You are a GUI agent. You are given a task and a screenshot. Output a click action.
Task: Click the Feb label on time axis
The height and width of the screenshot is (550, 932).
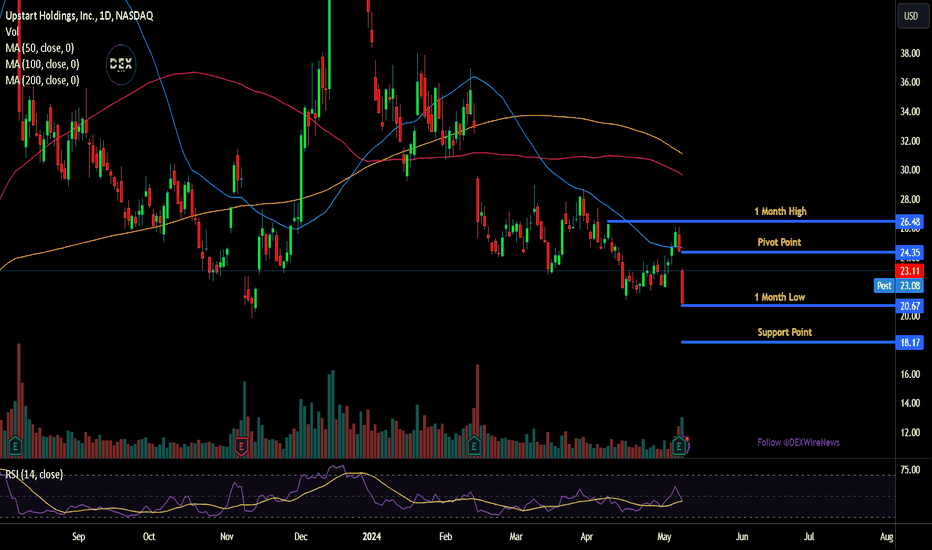[x=445, y=536]
